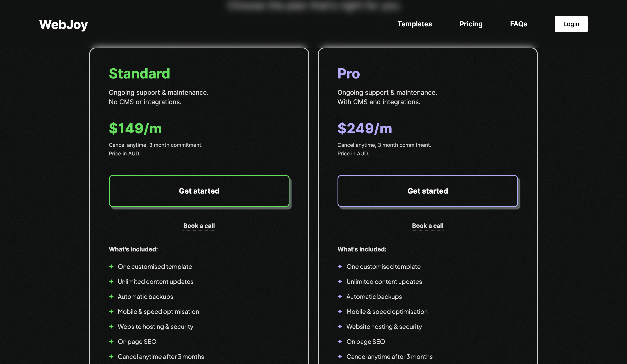
Task: Click Get started under Standard plan
Action: pos(199,191)
